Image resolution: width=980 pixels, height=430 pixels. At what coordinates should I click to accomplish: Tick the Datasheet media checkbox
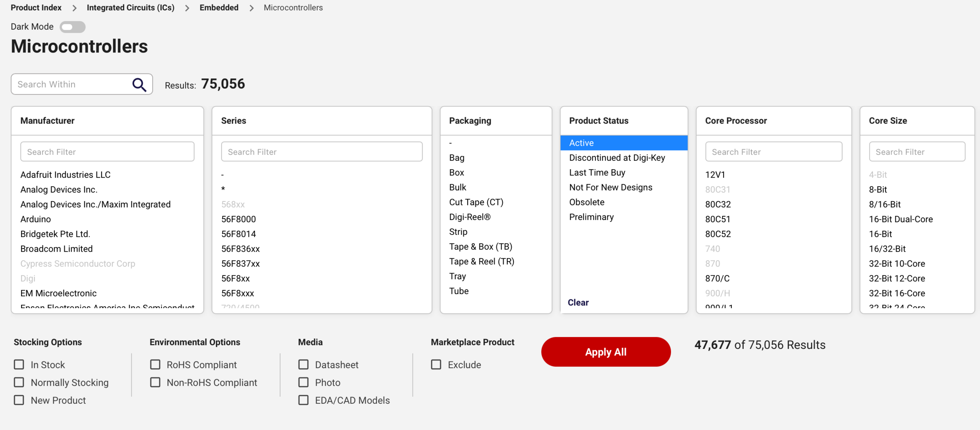[x=303, y=365]
